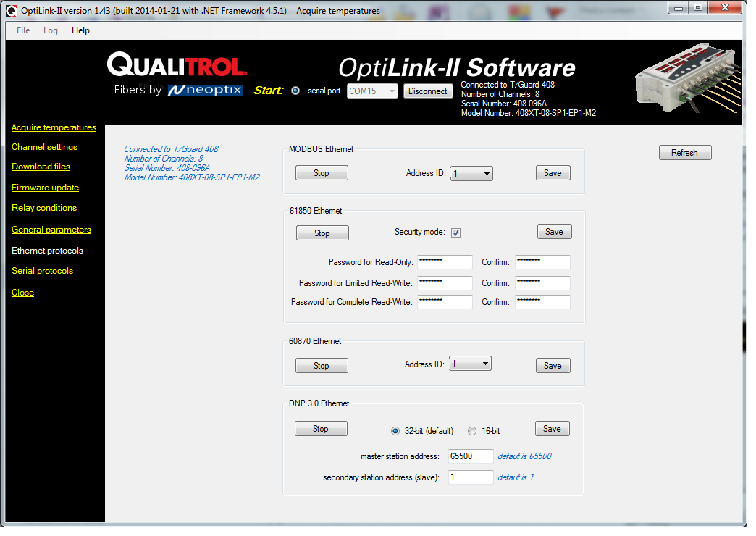Click the Refresh button

coord(684,153)
